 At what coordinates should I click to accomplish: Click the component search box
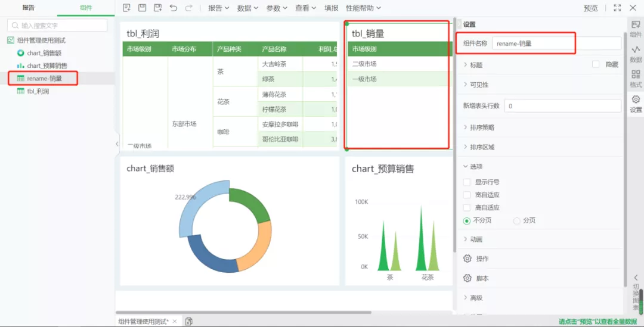click(x=57, y=26)
